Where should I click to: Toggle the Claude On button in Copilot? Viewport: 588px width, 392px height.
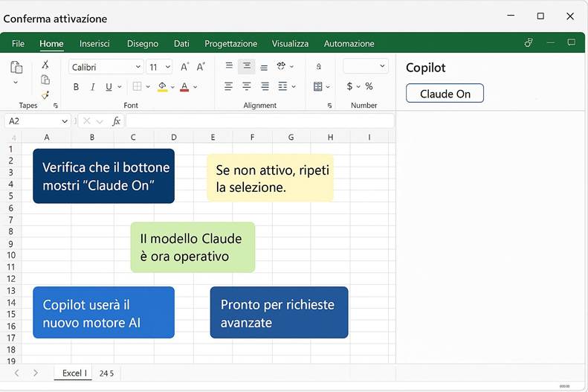click(445, 94)
